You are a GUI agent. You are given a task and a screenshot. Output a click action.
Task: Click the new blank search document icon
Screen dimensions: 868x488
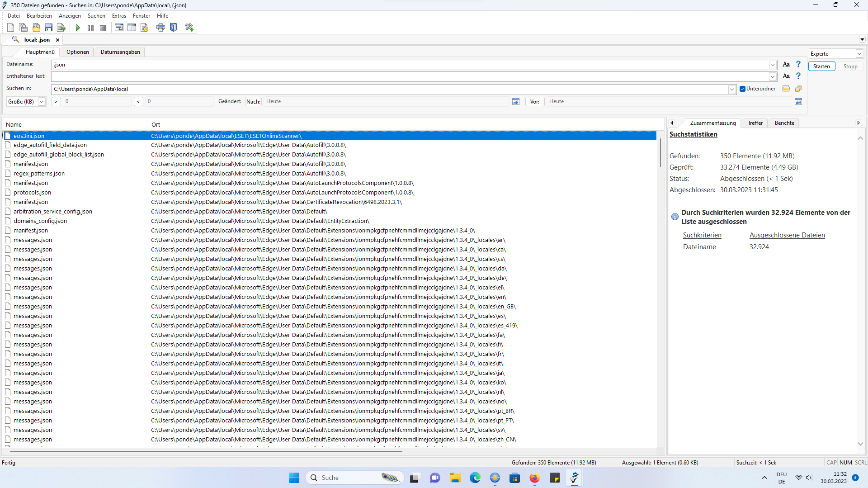(10, 28)
